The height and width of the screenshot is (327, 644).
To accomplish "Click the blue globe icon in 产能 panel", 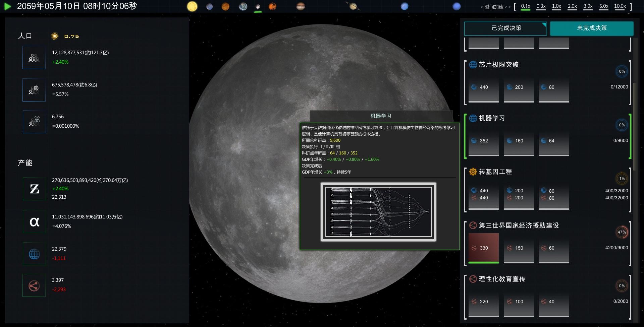I will pyautogui.click(x=34, y=254).
